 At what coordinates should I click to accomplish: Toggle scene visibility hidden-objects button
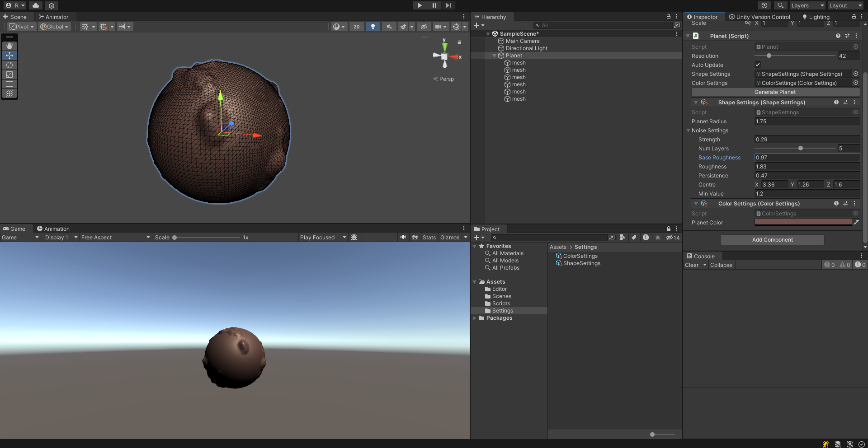424,27
